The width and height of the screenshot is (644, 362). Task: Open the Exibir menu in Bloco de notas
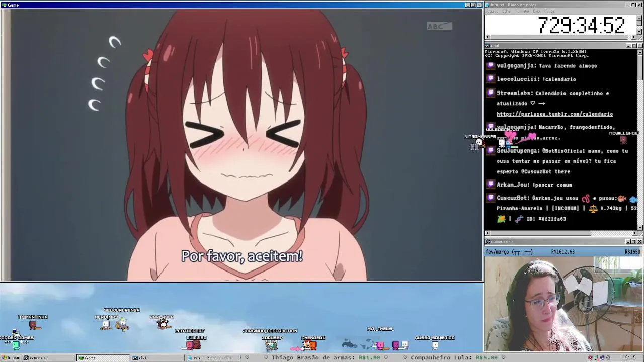click(x=537, y=11)
